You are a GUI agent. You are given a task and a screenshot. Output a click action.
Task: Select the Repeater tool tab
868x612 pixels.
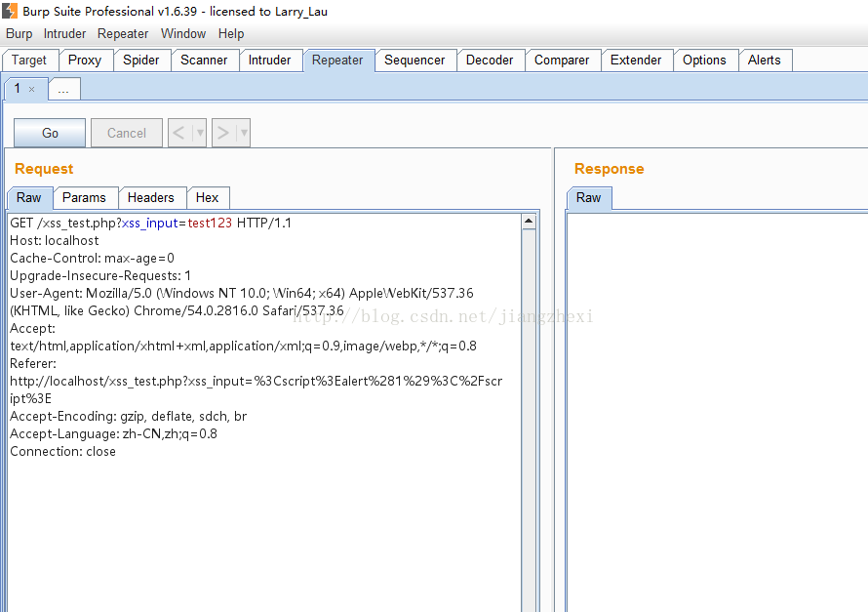pyautogui.click(x=338, y=61)
